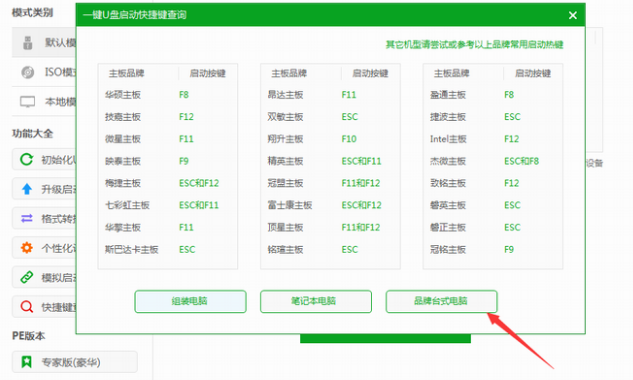Click the 冠盟主板 row label
The width and height of the screenshot is (633, 380).
coord(285,183)
